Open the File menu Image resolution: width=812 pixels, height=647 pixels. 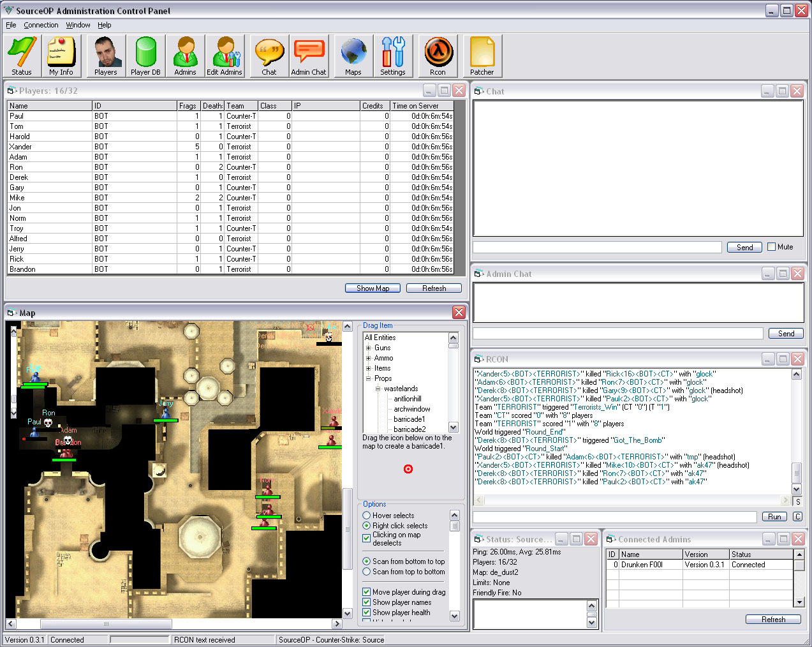pyautogui.click(x=11, y=25)
